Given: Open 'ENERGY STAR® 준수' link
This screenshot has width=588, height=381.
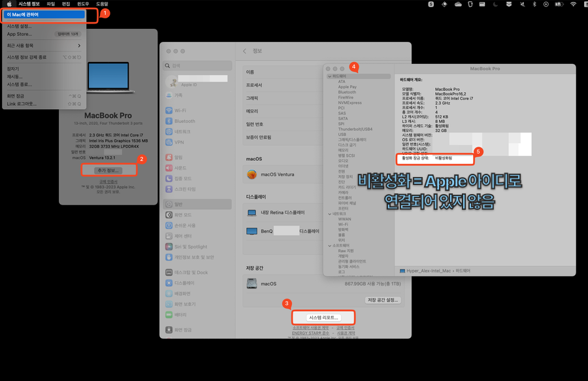Looking at the screenshot, I should (310, 333).
